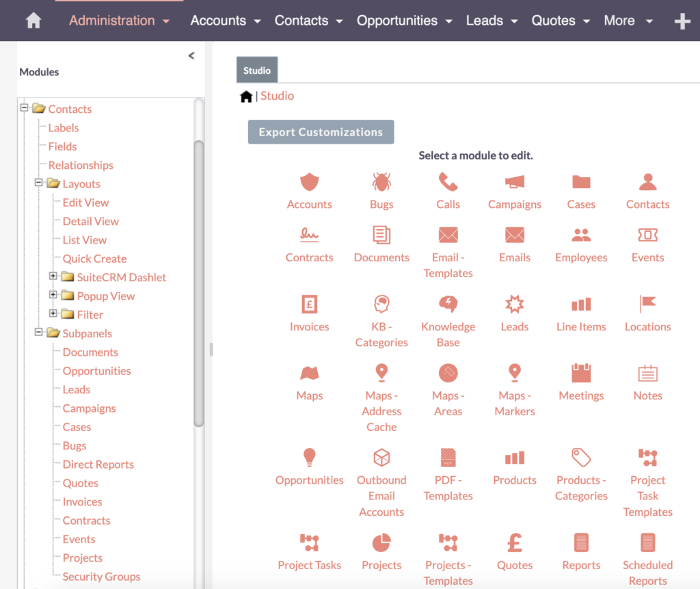700x589 pixels.
Task: Open the Contracts signature icon
Action: pyautogui.click(x=310, y=235)
